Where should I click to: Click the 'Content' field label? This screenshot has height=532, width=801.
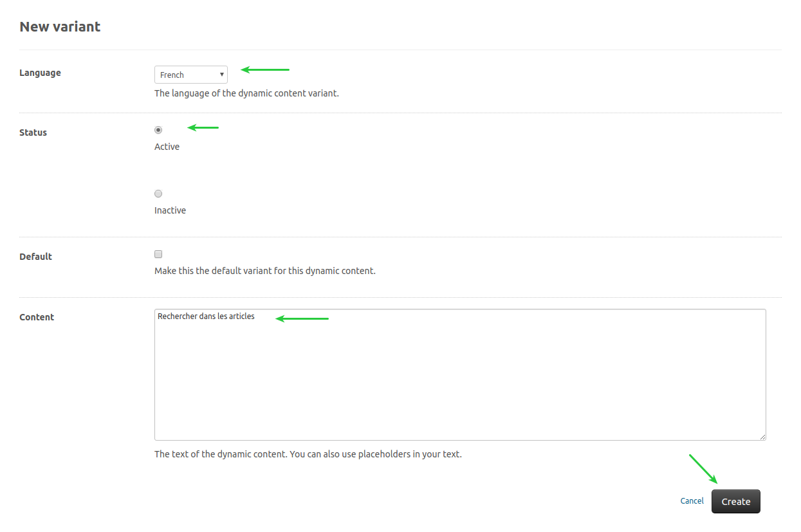[37, 317]
